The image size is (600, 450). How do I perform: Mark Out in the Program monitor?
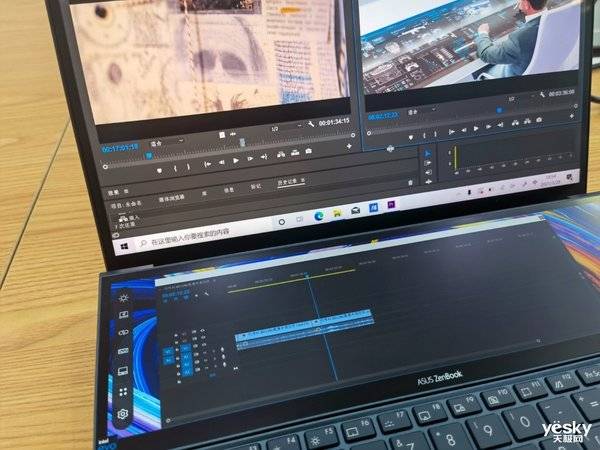pyautogui.click(x=435, y=134)
